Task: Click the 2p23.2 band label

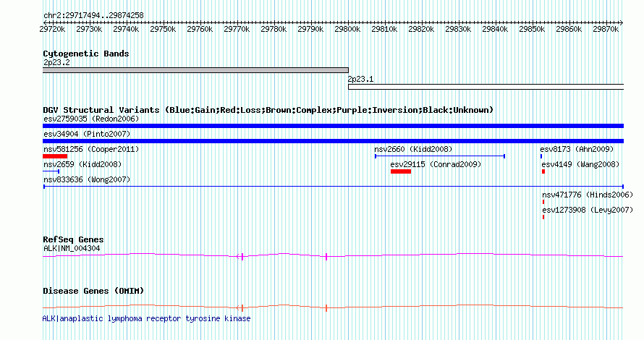Action: [56, 62]
